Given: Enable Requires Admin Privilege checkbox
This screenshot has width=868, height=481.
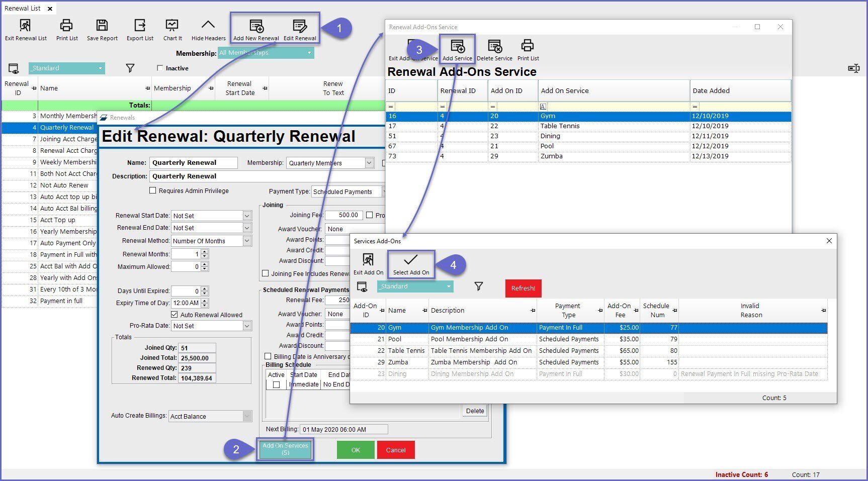Looking at the screenshot, I should click(x=152, y=190).
